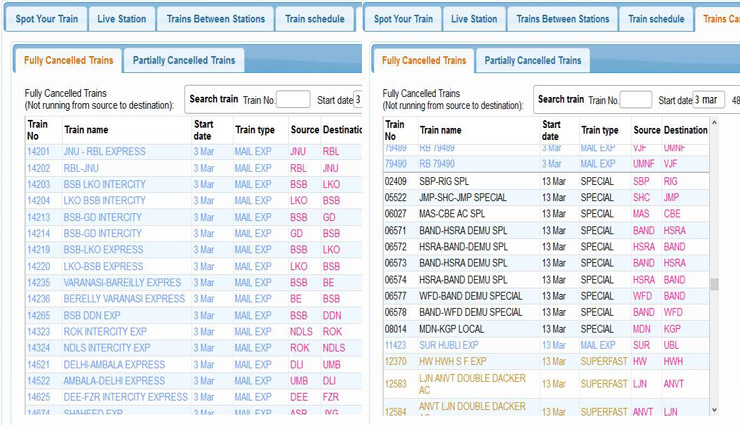Select Trains Between Stations tab in left panel
Image resolution: width=740 pixels, height=425 pixels.
tap(216, 19)
